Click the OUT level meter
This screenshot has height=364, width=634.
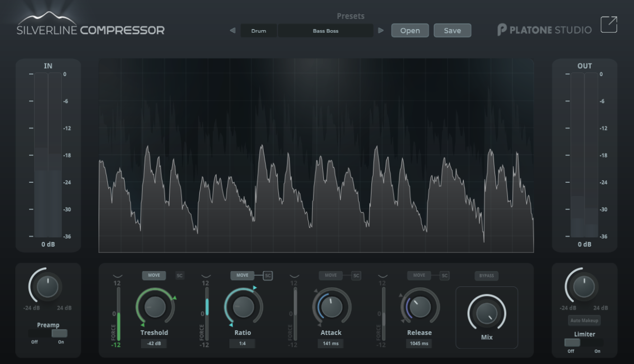(x=584, y=155)
